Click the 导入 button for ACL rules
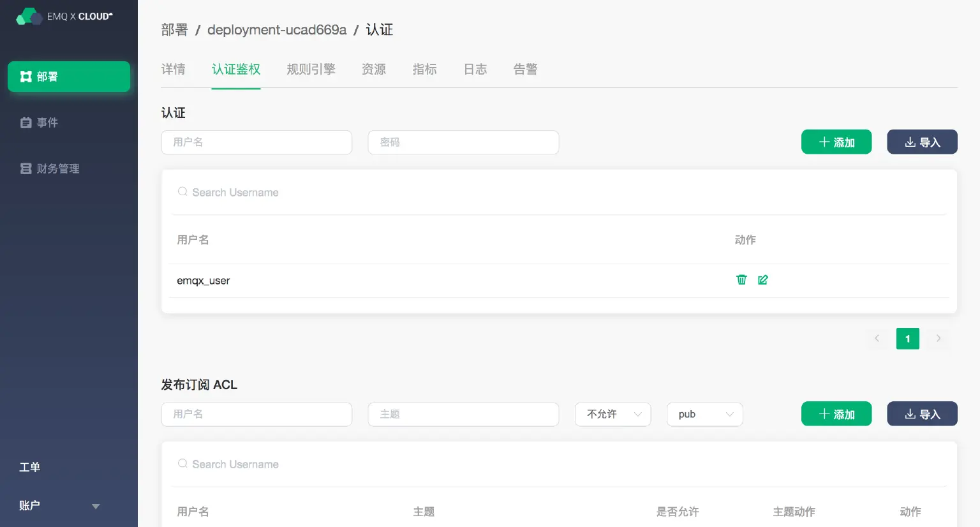 (922, 413)
